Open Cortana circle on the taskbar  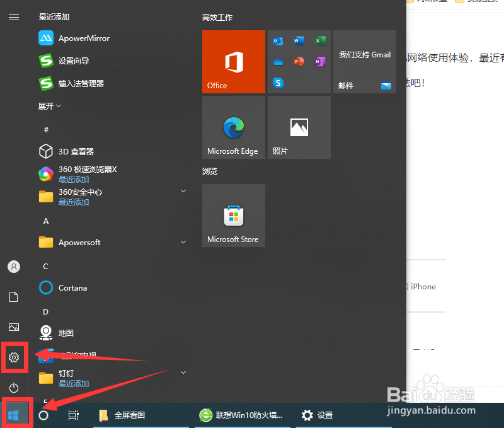pyautogui.click(x=43, y=415)
